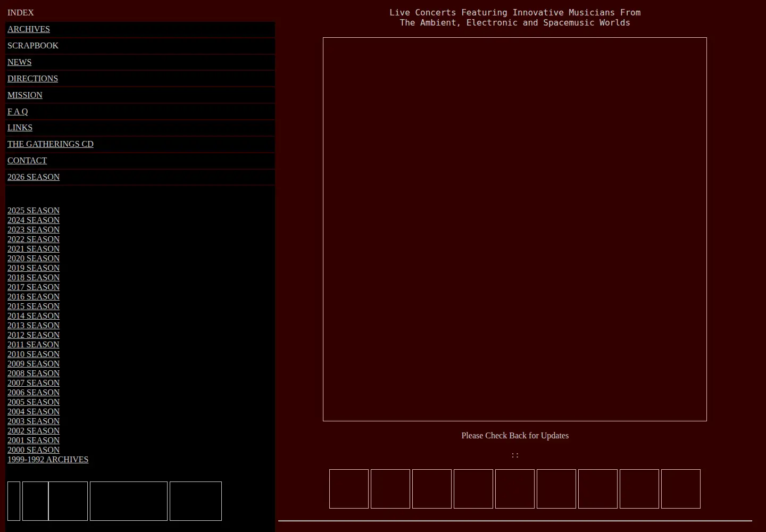Open the 2025 SEASON archive

(x=34, y=211)
